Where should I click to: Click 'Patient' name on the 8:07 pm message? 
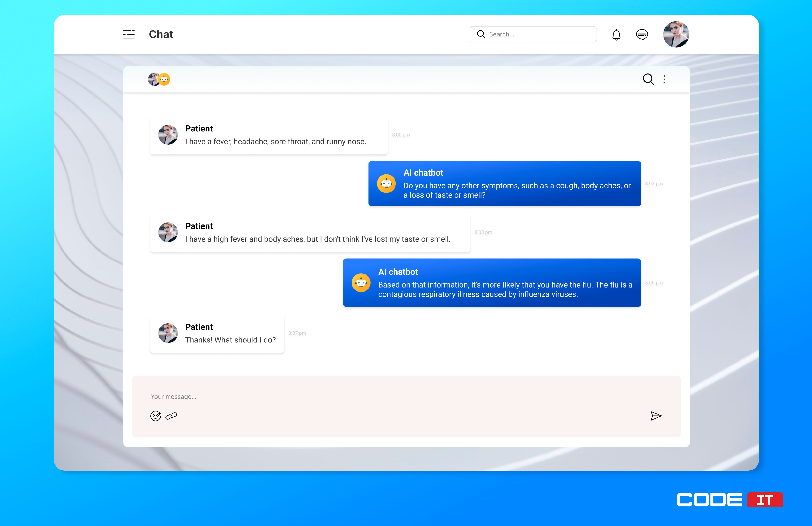199,327
